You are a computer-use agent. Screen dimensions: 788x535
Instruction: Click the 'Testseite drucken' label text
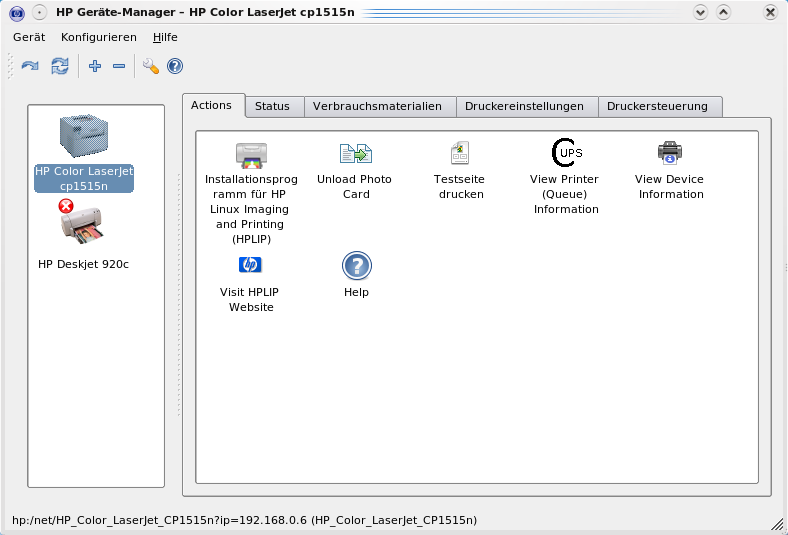[x=460, y=186]
